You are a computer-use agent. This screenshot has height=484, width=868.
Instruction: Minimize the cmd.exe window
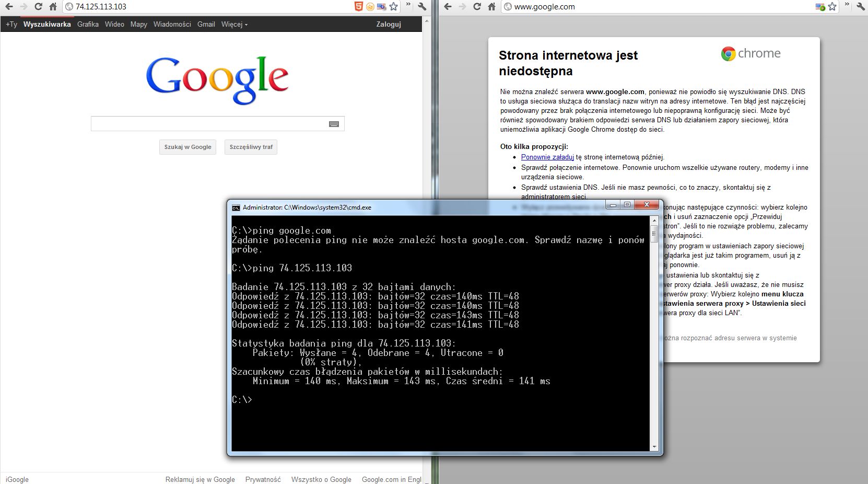tap(613, 205)
